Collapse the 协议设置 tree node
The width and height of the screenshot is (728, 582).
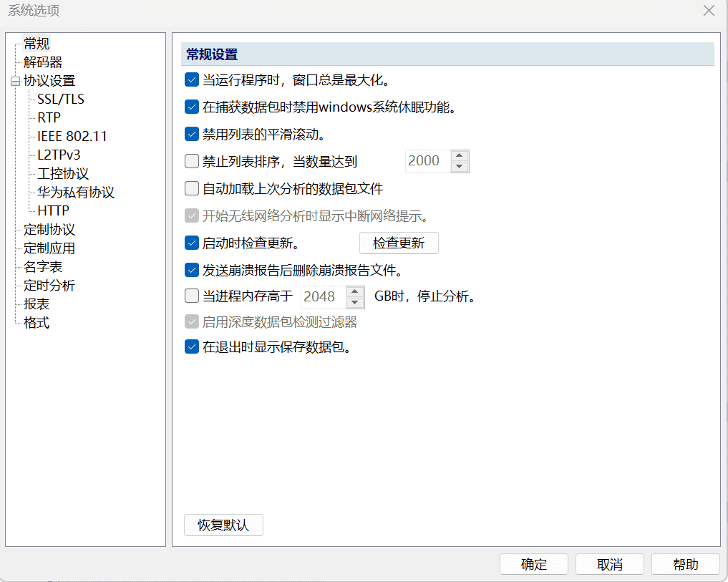pyautogui.click(x=15, y=82)
